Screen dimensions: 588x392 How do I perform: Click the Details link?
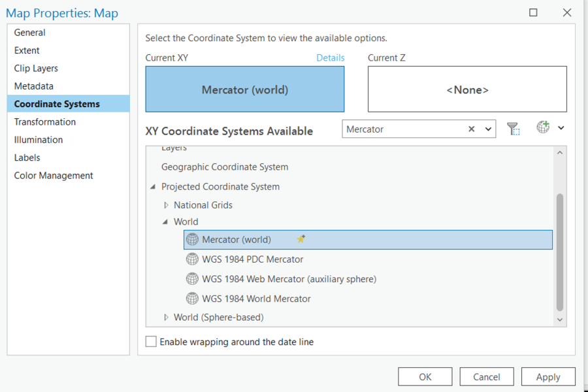coord(331,57)
